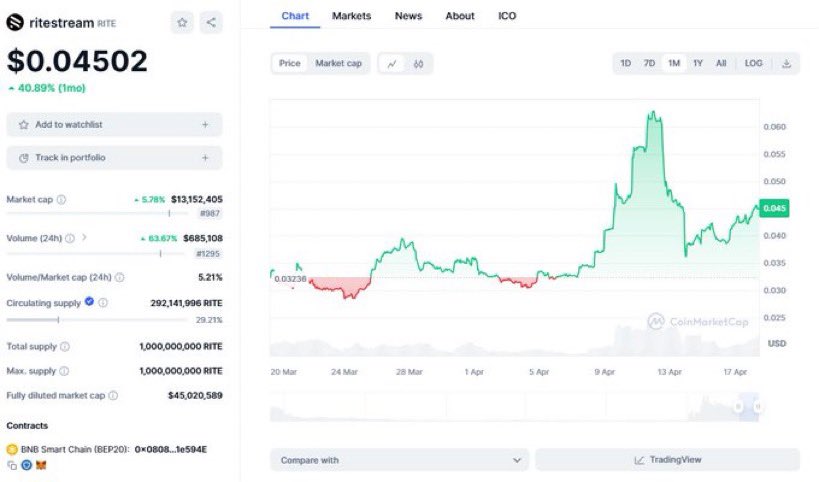Click the #987 market cap rank badge
The width and height of the screenshot is (819, 482).
pos(210,213)
